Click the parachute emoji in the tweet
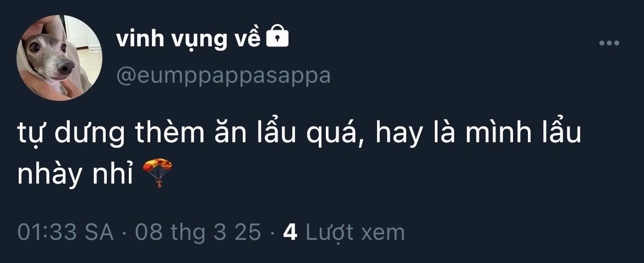This screenshot has width=644, height=263. pyautogui.click(x=157, y=173)
